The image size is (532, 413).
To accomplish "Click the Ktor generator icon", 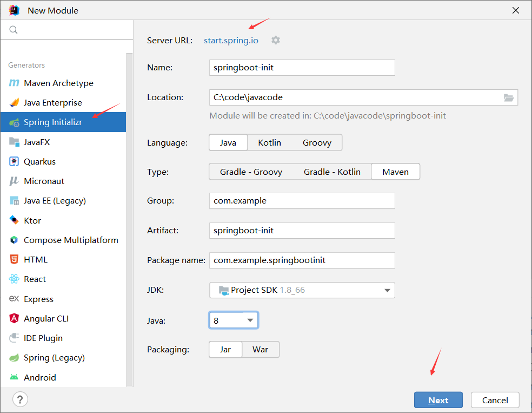I will coord(14,220).
